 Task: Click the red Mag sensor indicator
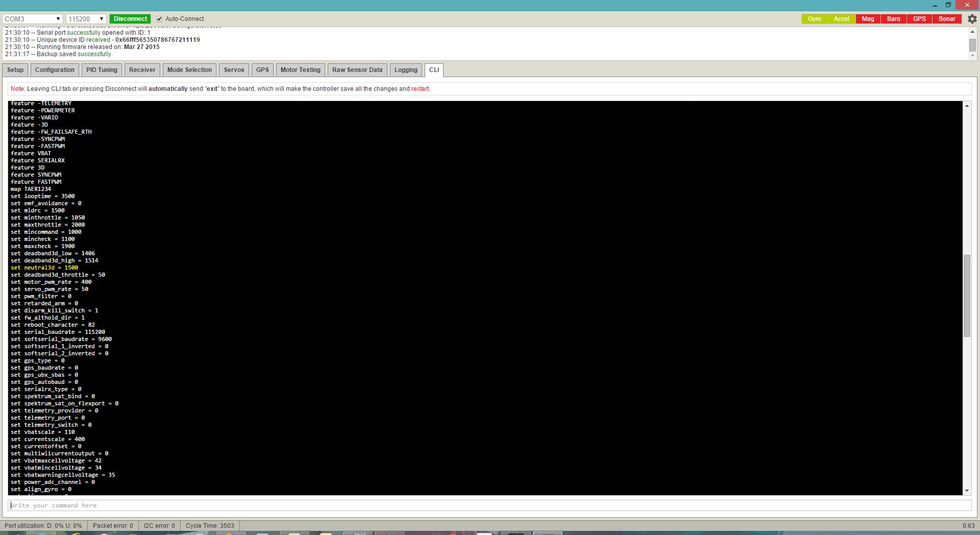pyautogui.click(x=868, y=19)
